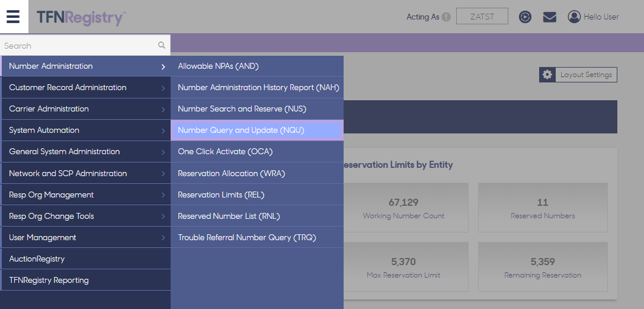Click the Layout Settings gear icon
644x309 pixels.
547,75
